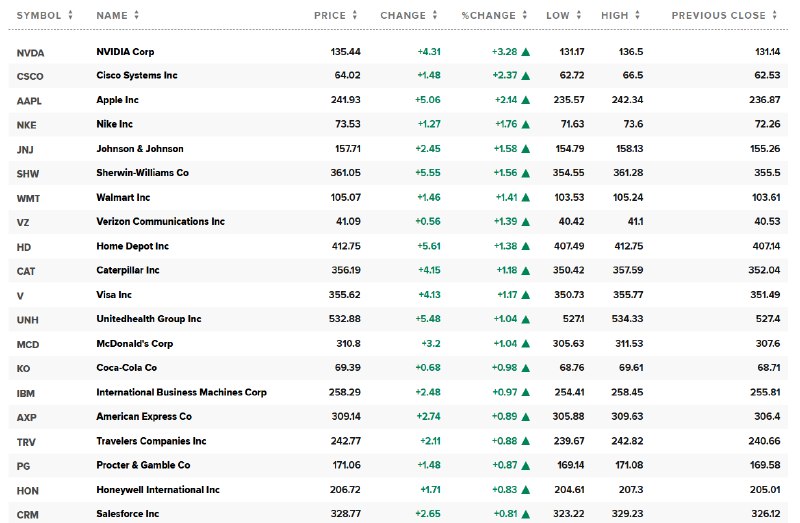The width and height of the screenshot is (800, 523).
Task: Click IBM green up-arrow indicator
Action: pyautogui.click(x=526, y=392)
